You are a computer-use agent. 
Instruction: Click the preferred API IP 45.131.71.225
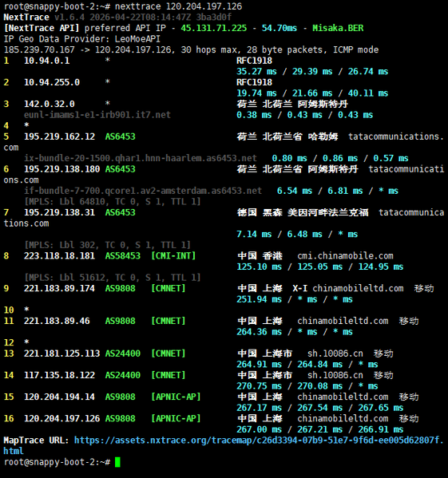tap(214, 28)
